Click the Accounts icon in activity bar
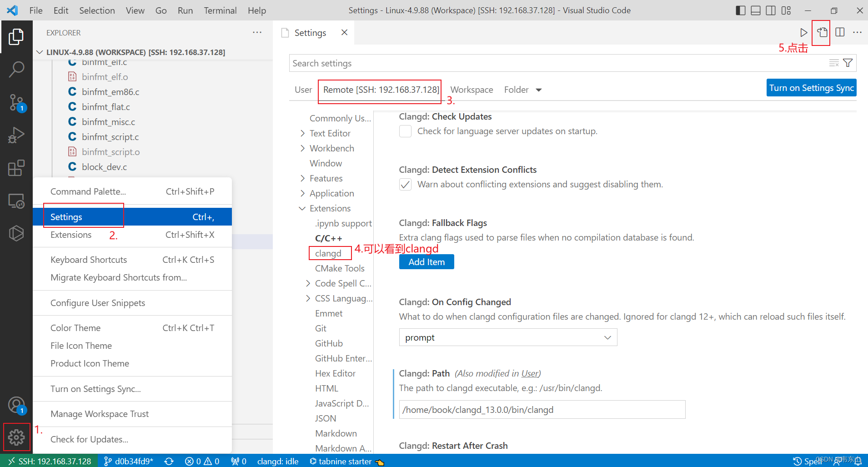This screenshot has width=868, height=467. tap(16, 405)
